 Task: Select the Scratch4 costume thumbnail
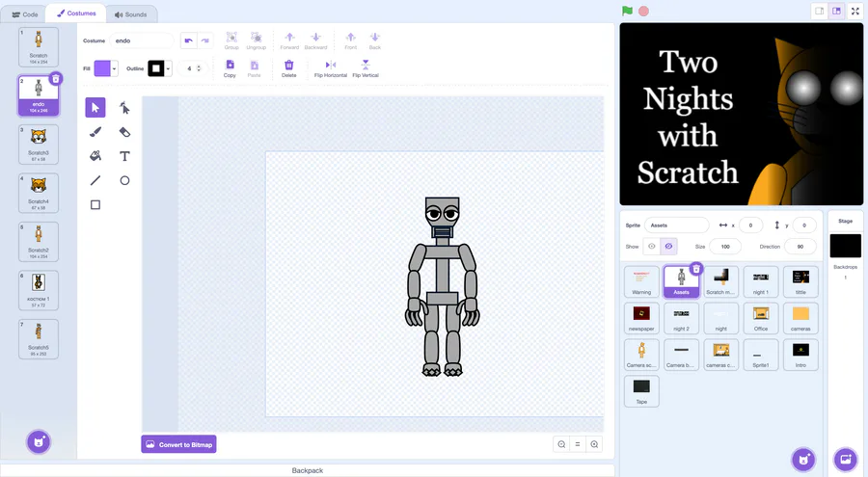pyautogui.click(x=39, y=193)
